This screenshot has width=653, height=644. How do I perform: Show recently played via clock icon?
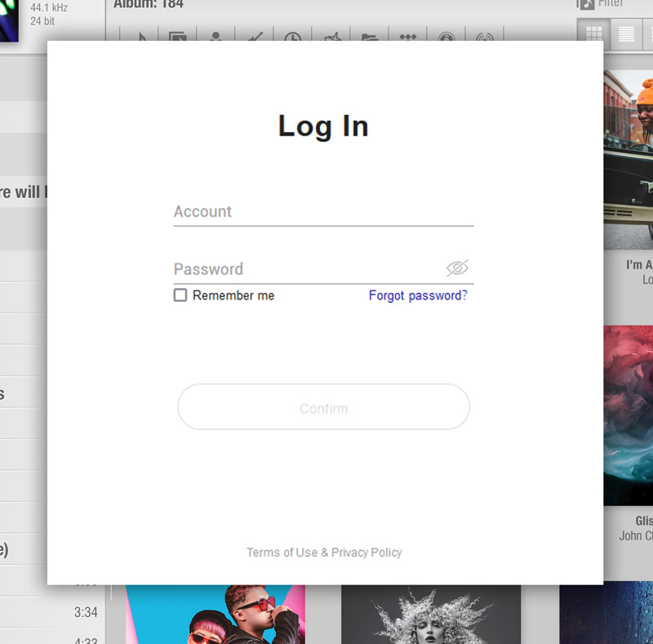tap(292, 37)
